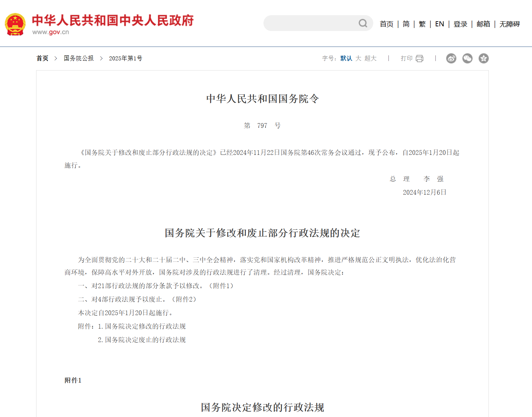532x417 pixels.
Task: Share page via WeChat icon
Action: point(467,58)
